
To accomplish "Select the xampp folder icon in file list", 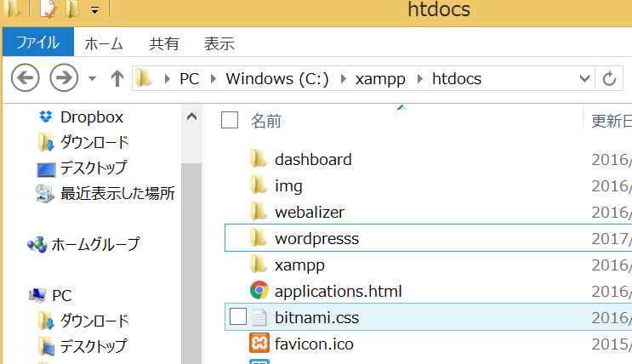I will click(258, 264).
